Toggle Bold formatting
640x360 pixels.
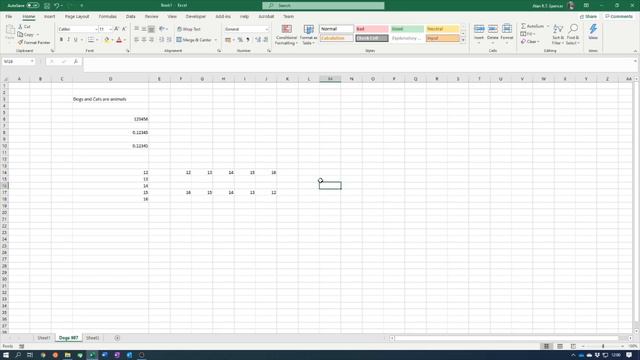point(61,40)
